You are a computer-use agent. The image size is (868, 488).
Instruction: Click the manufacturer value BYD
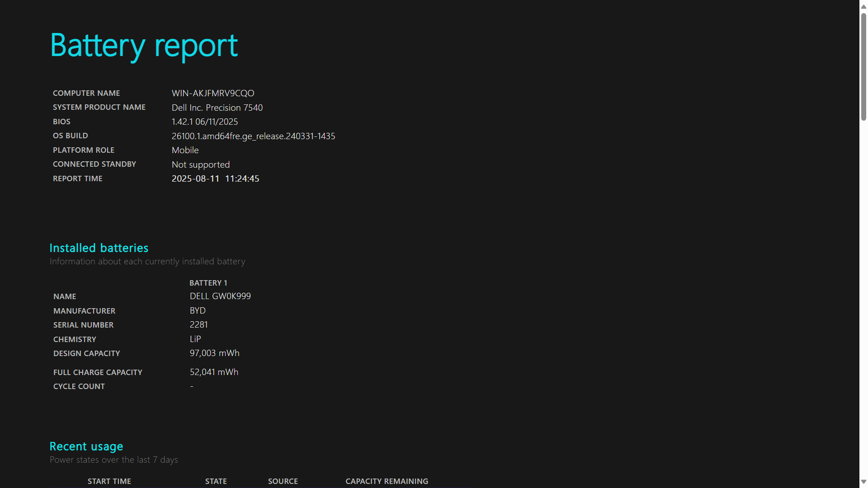198,310
